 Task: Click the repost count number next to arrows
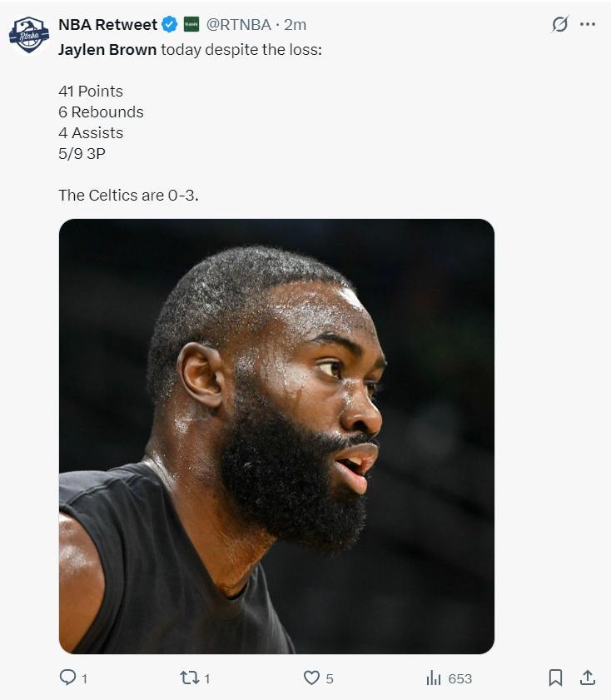click(x=206, y=678)
